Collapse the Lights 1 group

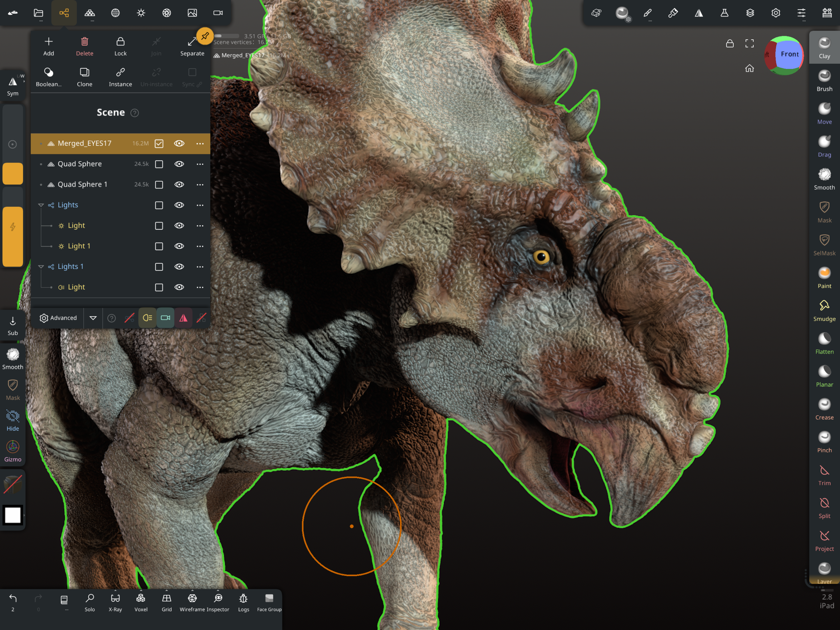41,267
